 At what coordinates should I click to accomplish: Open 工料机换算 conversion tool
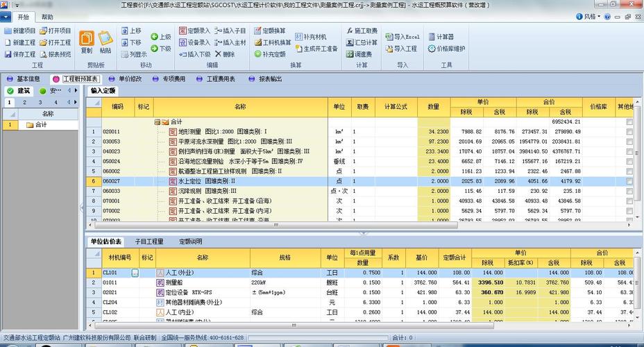(x=257, y=42)
